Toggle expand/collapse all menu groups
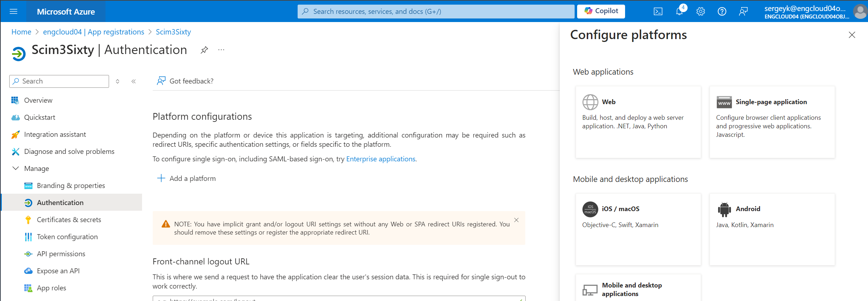Image resolution: width=868 pixels, height=301 pixels. (118, 81)
